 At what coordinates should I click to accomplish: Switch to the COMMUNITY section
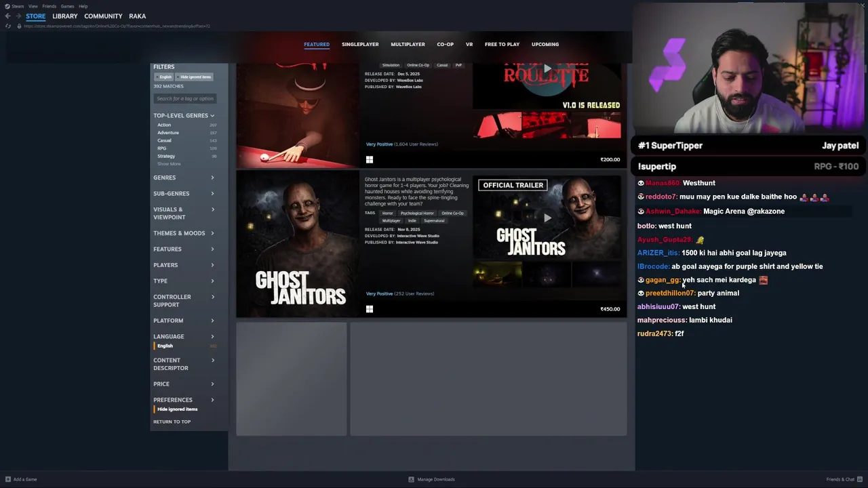(x=103, y=16)
